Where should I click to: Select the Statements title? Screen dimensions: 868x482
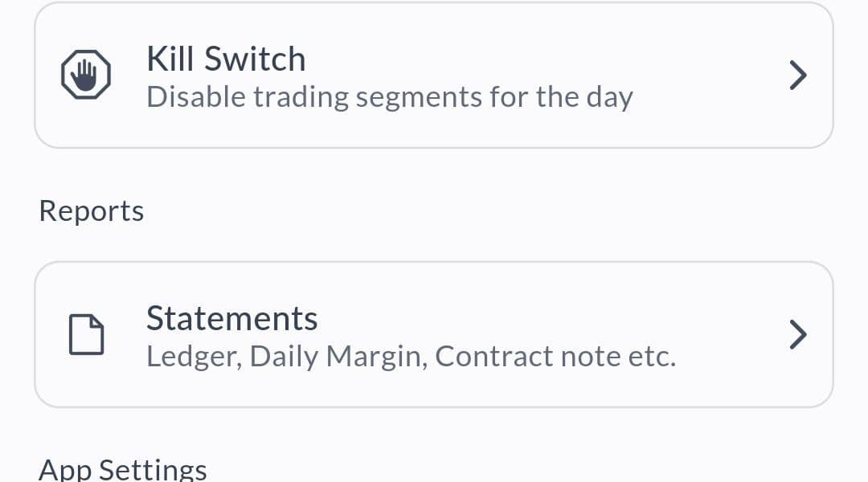[231, 319]
